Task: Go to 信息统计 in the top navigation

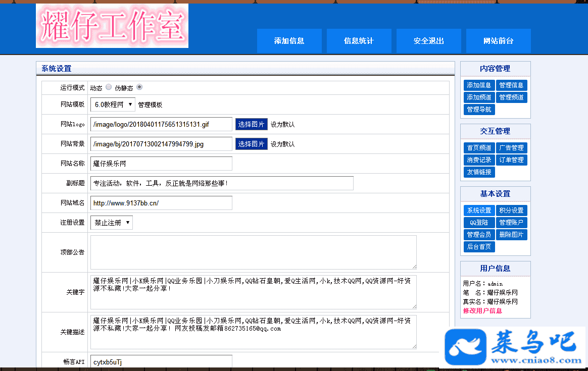Action: [359, 41]
